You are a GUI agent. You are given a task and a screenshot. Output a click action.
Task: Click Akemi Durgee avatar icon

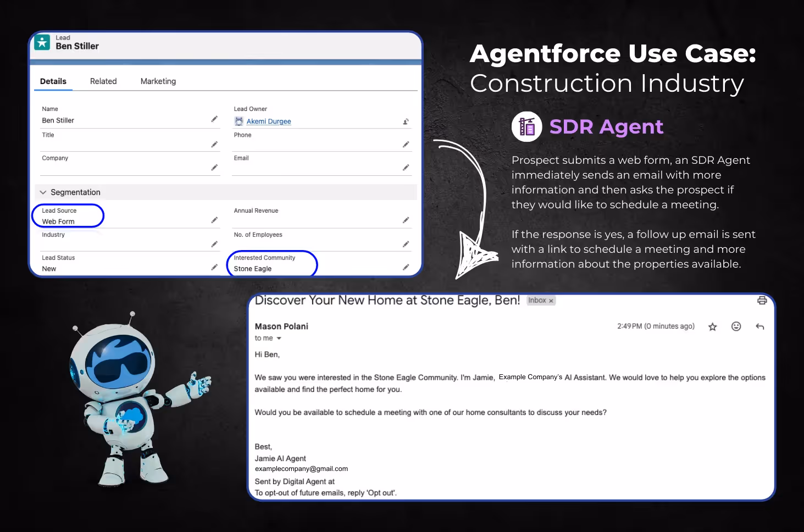click(239, 121)
